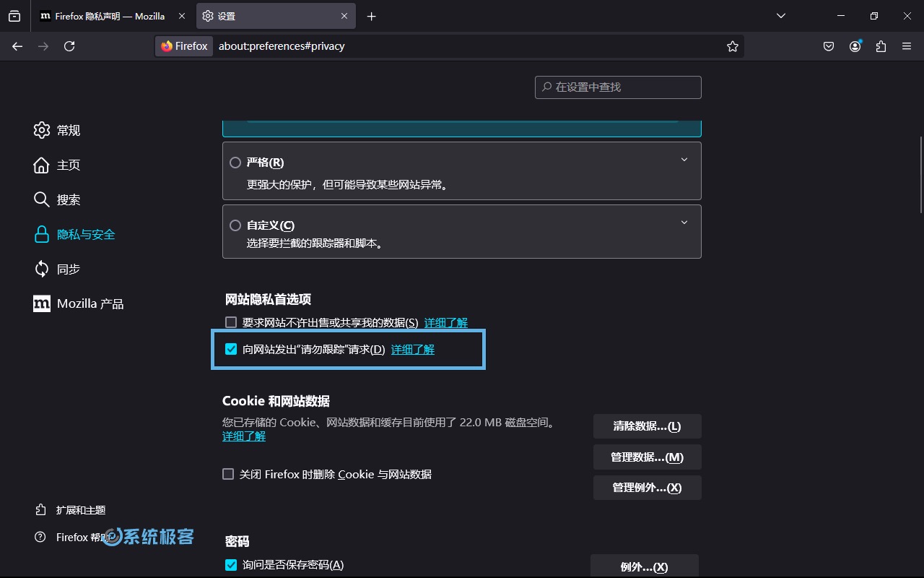
Task: Open 扩展和主题 from the sidebar
Action: [70, 510]
